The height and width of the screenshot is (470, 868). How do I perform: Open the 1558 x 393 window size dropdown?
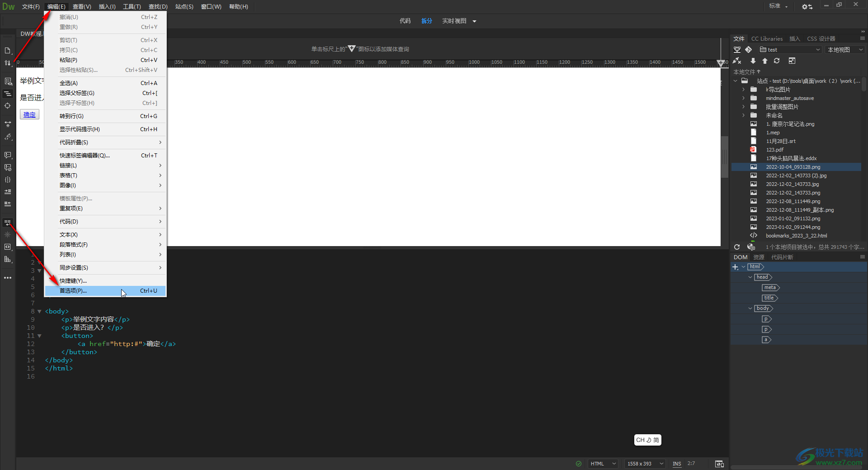(645, 464)
